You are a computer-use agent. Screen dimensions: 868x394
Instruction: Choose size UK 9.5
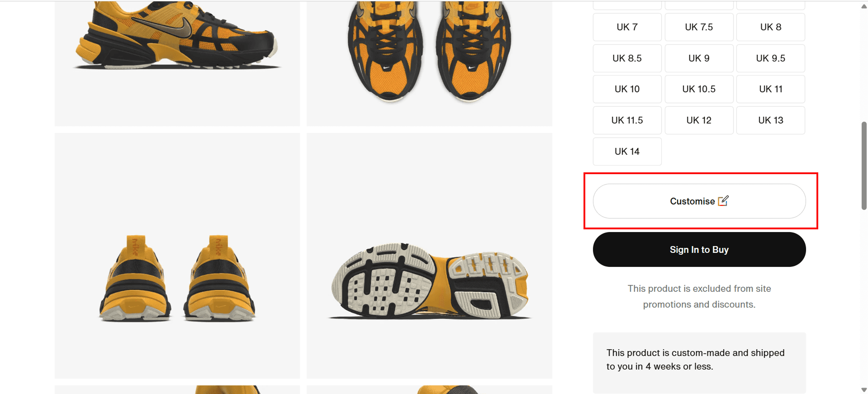[x=770, y=58]
